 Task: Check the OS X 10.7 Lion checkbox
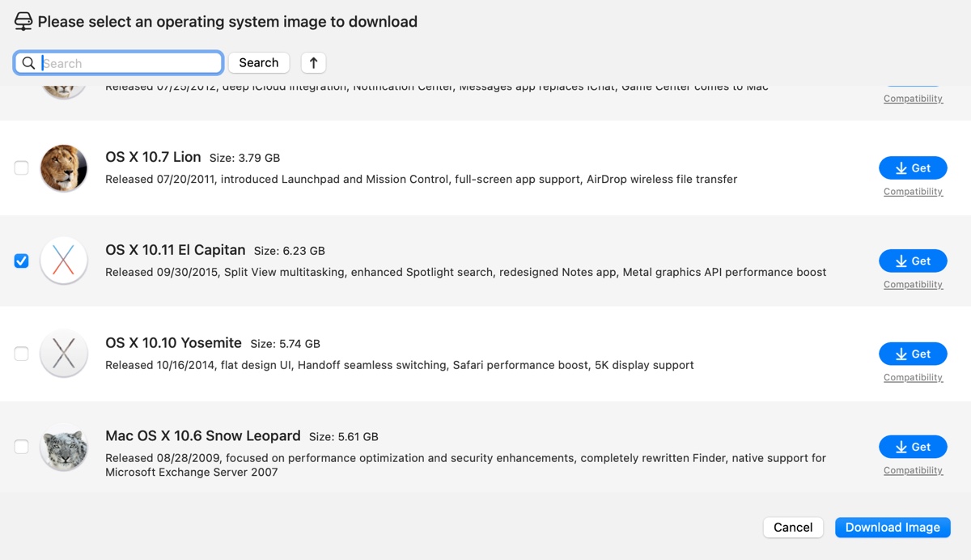tap(22, 168)
